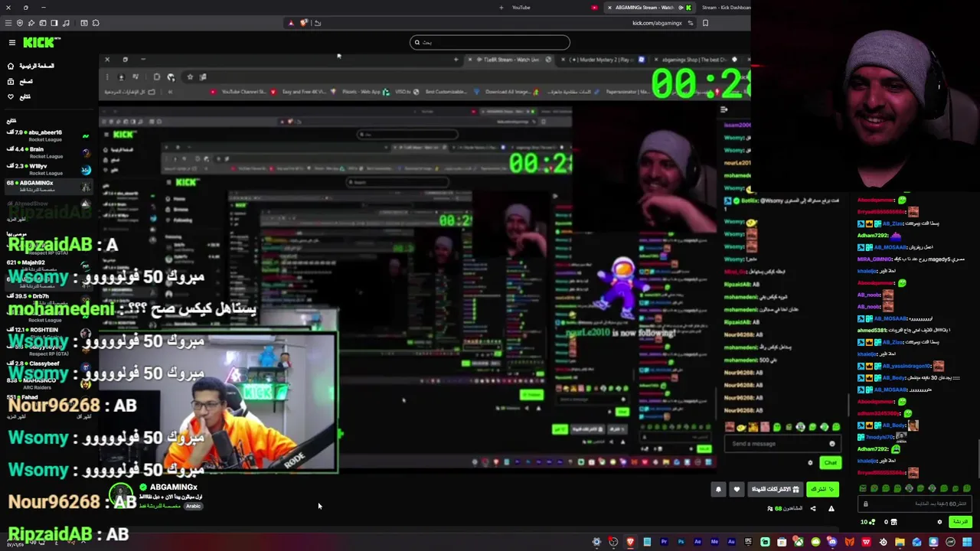Open Windows Settings from the taskbar

click(x=596, y=542)
